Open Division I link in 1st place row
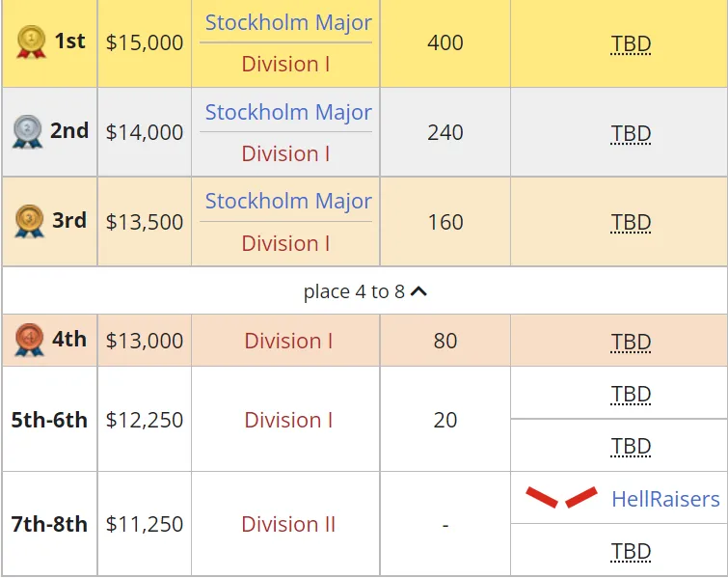Screen dimensions: 728x578 pos(285,64)
